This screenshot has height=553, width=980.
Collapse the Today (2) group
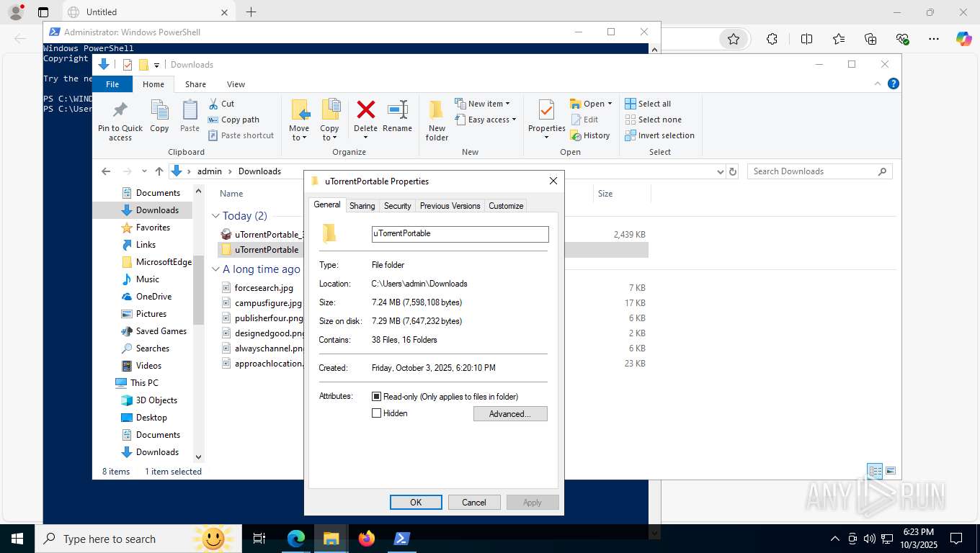tap(215, 216)
